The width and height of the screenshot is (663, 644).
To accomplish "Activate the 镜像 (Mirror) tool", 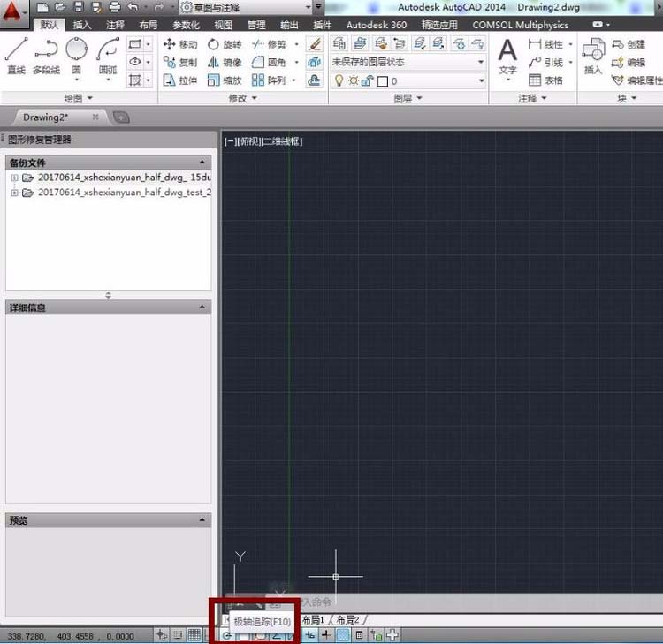I will 225,62.
